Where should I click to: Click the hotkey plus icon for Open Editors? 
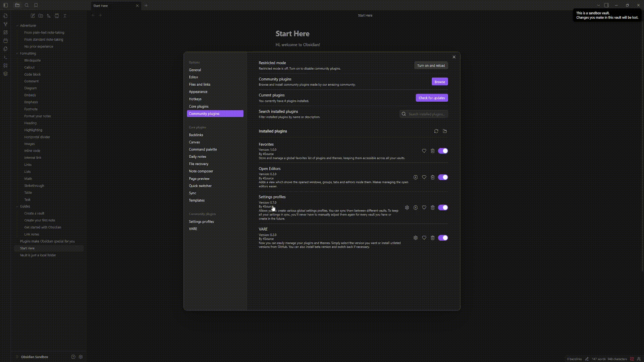(x=416, y=177)
